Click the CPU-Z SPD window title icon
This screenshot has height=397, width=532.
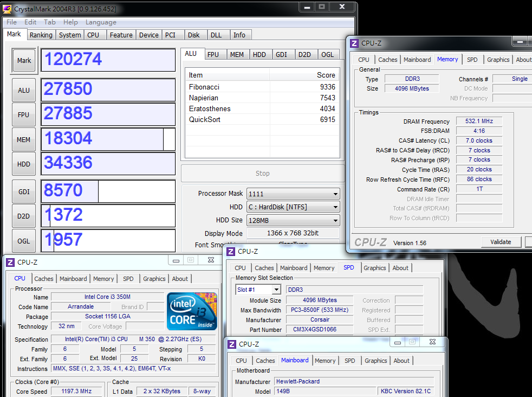click(x=231, y=251)
